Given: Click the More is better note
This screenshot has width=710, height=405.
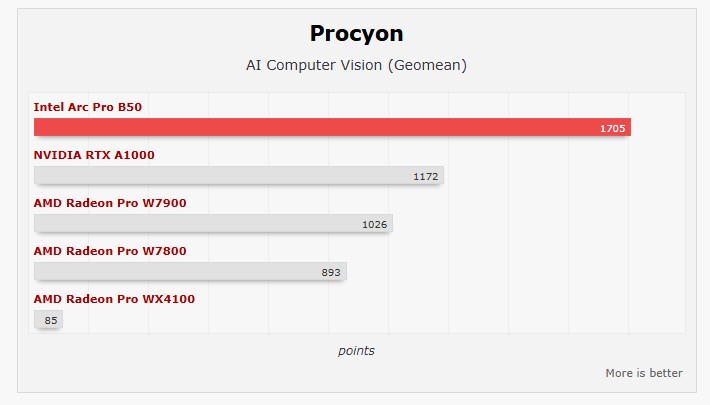Looking at the screenshot, I should tap(643, 373).
